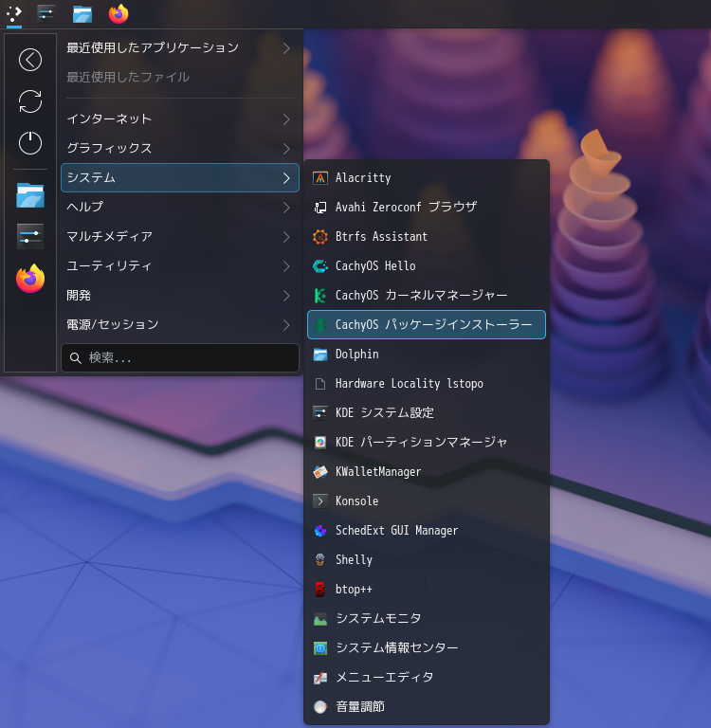Select the ヘルプ menu category
The image size is (711, 728).
click(180, 207)
